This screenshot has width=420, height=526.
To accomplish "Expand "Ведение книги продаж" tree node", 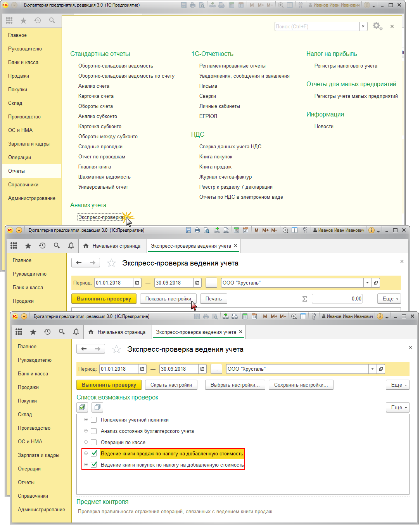I will (x=86, y=453).
